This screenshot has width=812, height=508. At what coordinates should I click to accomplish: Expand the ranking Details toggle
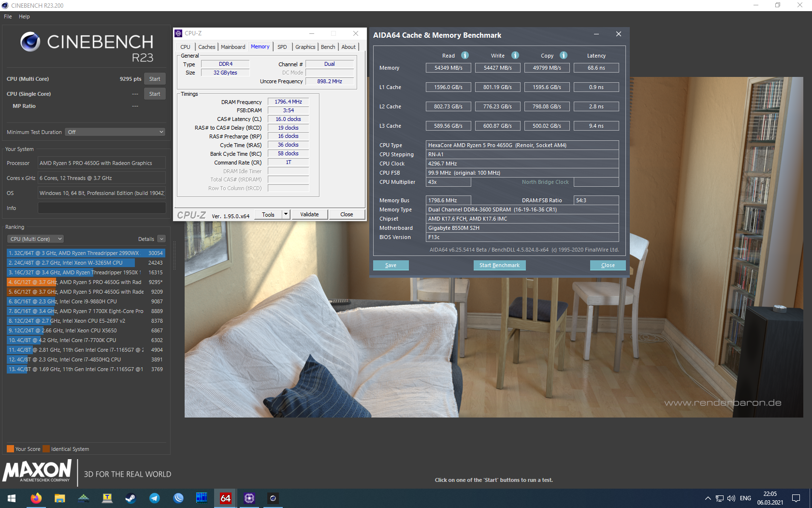[x=161, y=239]
